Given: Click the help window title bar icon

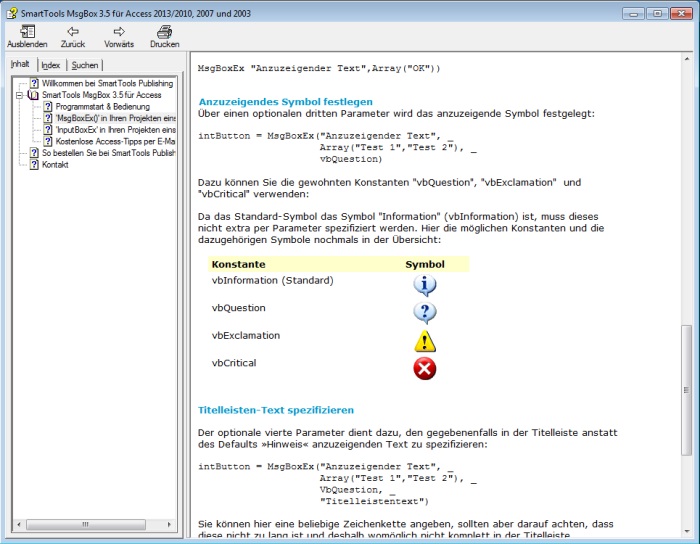Looking at the screenshot, I should click(x=12, y=13).
